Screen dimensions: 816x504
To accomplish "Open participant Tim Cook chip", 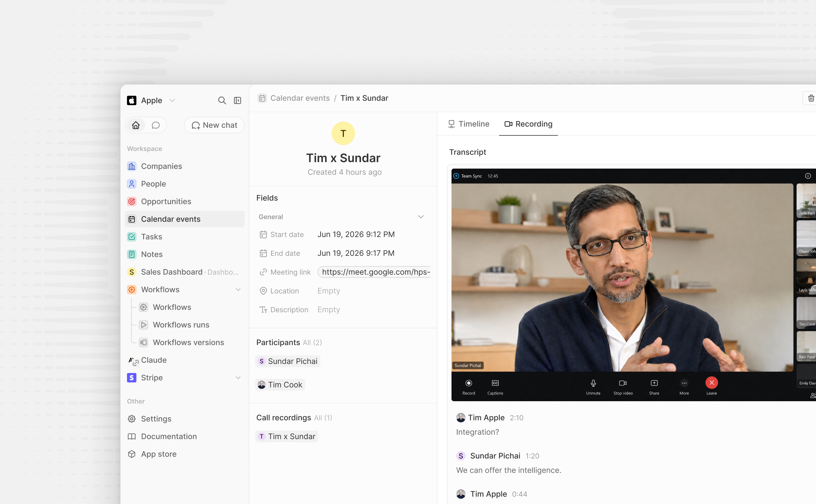I will (x=280, y=385).
